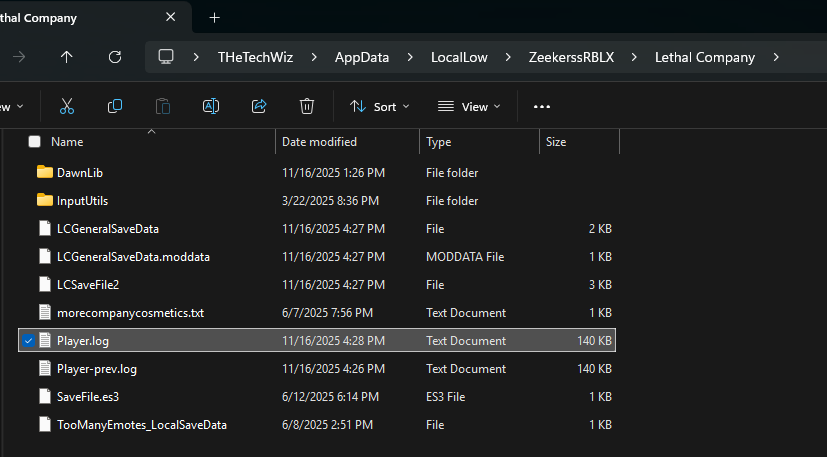The image size is (827, 457).
Task: Sort files by Date modified column
Action: (x=319, y=142)
